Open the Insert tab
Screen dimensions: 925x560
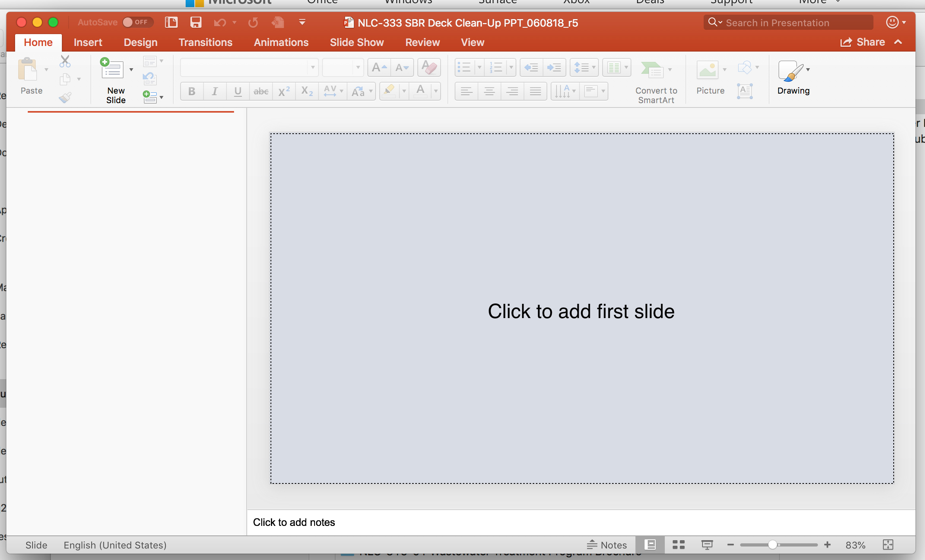pos(88,42)
